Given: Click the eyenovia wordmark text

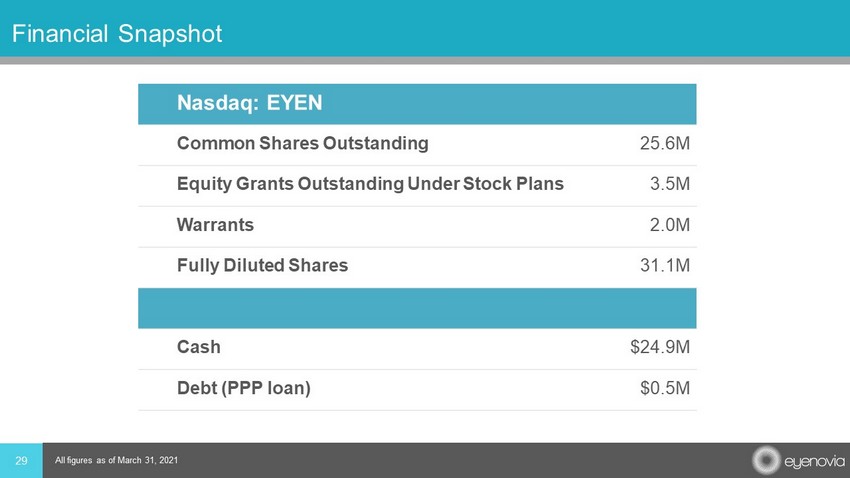Looking at the screenshot, I should click(811, 461).
